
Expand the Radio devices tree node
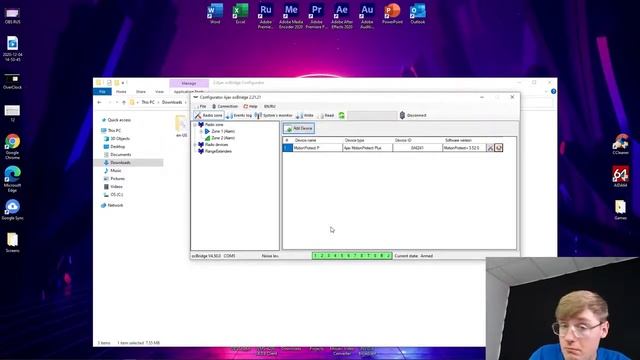pos(195,144)
